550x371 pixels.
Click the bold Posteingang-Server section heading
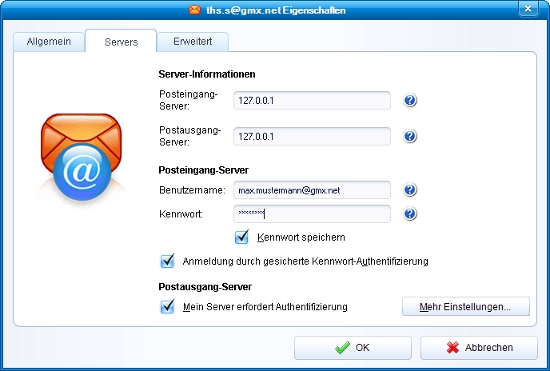tap(203, 170)
